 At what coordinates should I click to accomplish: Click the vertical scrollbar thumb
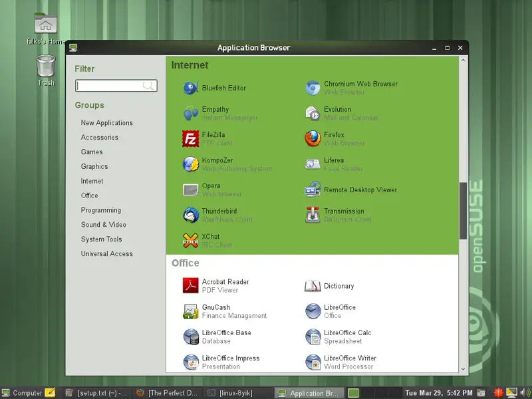463,211
